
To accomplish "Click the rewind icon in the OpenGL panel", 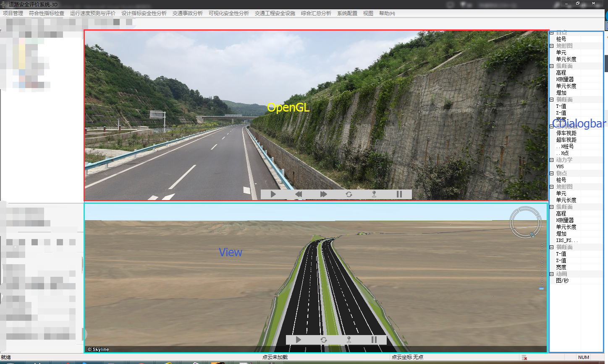I will pos(299,194).
